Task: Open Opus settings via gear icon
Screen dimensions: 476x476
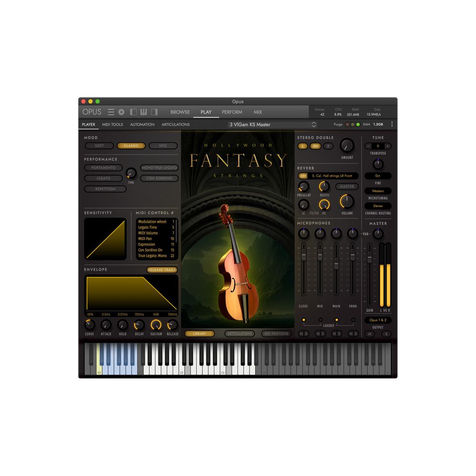Action: click(122, 112)
